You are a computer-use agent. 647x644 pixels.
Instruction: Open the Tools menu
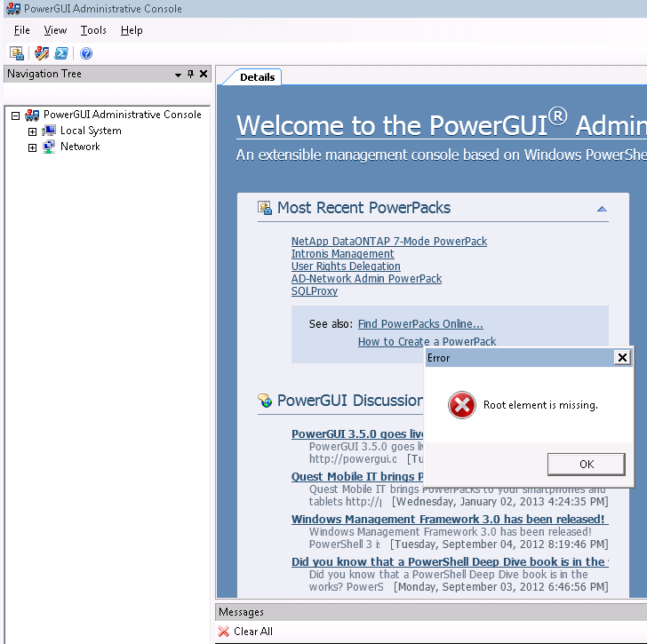(93, 30)
